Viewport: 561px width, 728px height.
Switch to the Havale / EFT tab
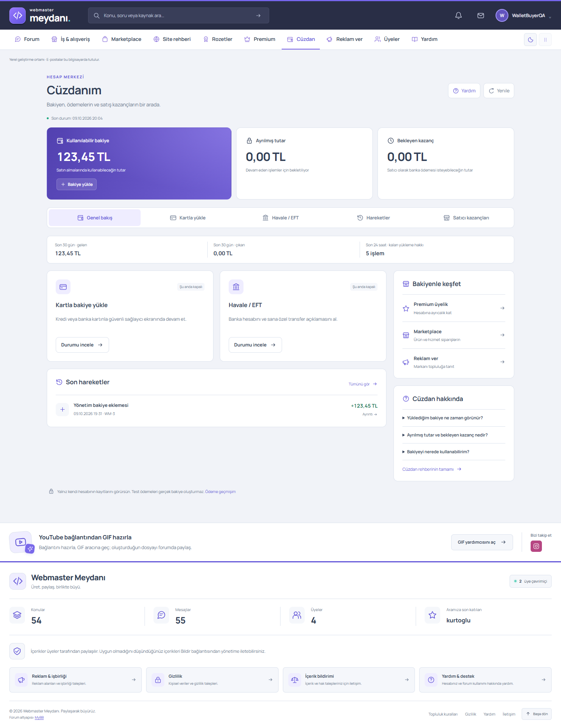tap(280, 218)
